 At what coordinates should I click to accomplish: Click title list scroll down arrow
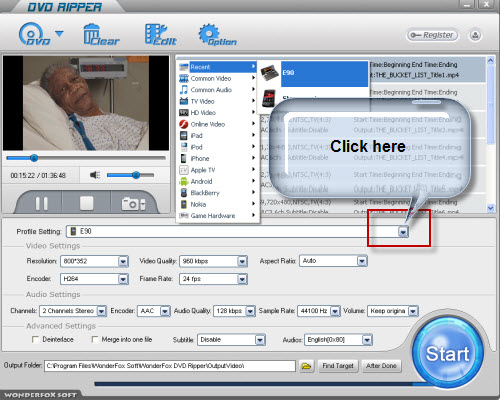coord(490,208)
